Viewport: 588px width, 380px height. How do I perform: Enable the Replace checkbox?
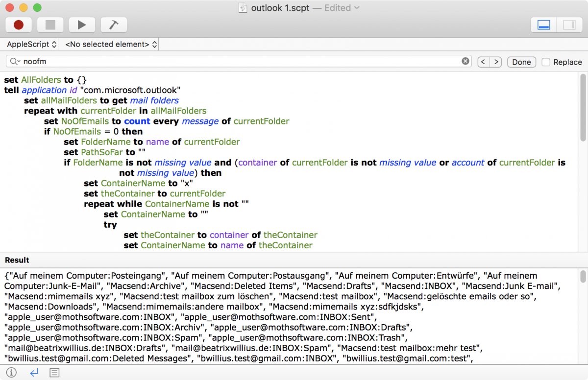[x=545, y=62]
